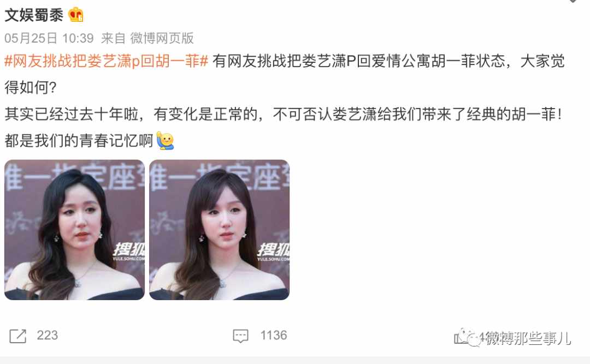Click the repost share arrow icon
Image resolution: width=590 pixels, height=364 pixels.
coord(17,336)
